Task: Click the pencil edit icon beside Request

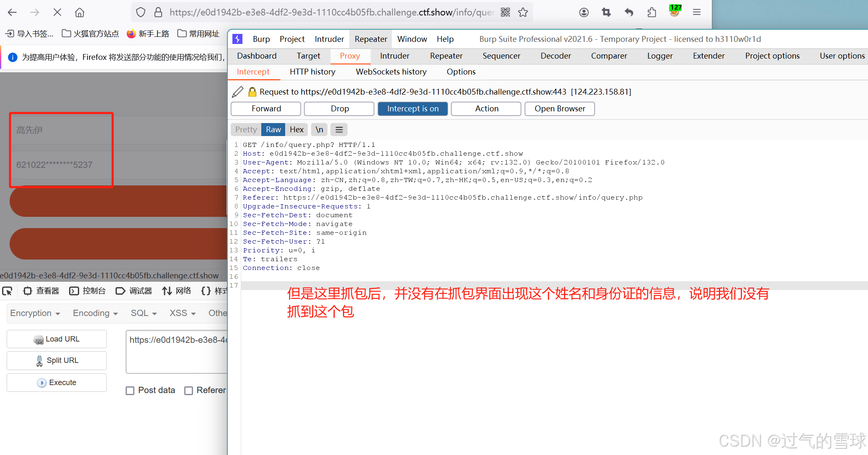Action: [x=237, y=92]
